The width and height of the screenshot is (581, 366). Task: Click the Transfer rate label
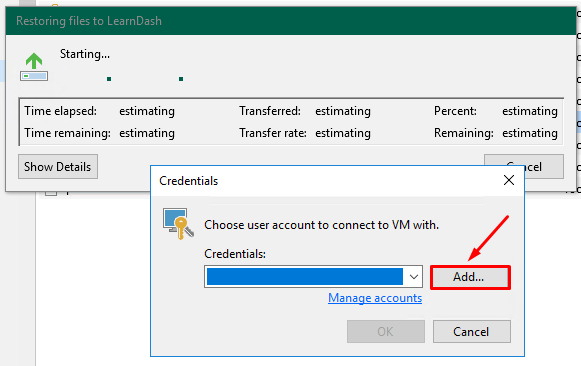point(273,133)
